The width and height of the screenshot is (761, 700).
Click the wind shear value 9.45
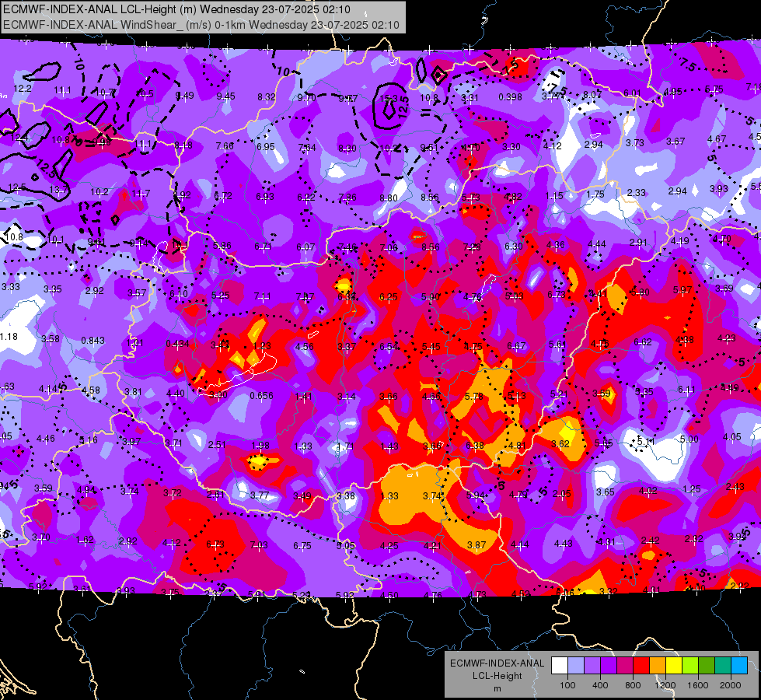(225, 96)
